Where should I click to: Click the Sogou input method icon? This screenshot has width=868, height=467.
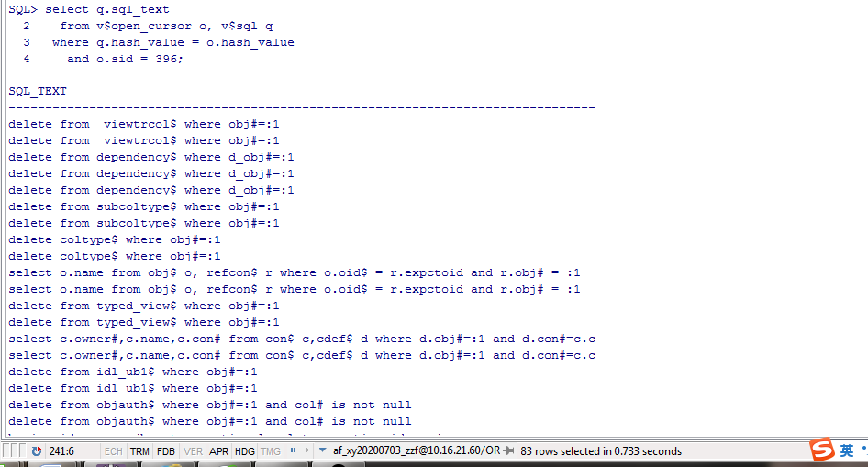tap(822, 450)
